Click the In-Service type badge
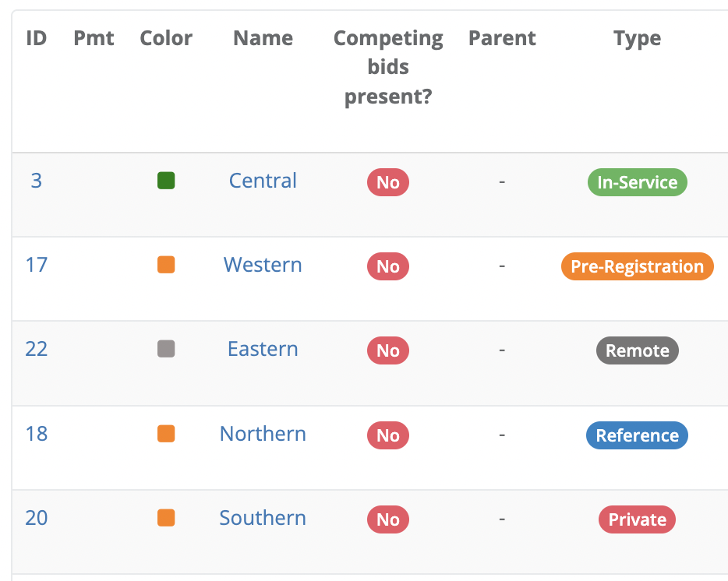 point(637,182)
